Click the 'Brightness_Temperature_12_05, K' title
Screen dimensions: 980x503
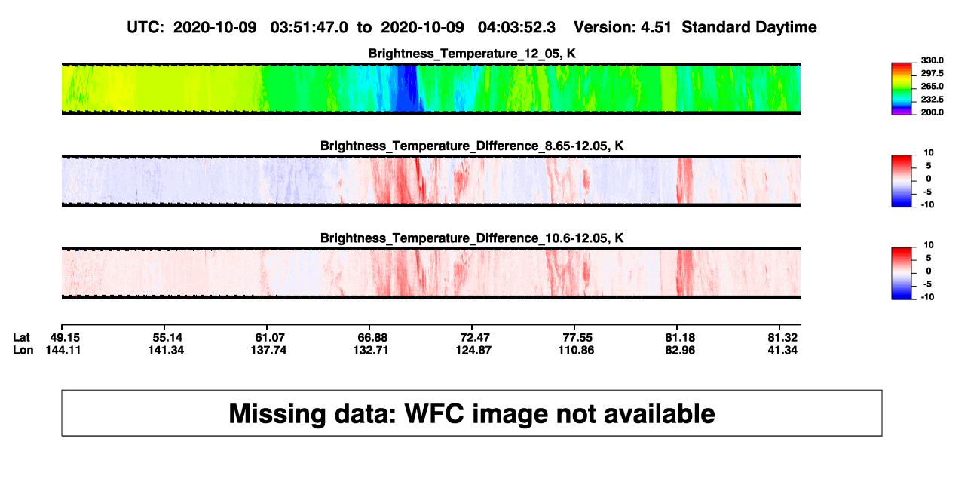pos(472,54)
